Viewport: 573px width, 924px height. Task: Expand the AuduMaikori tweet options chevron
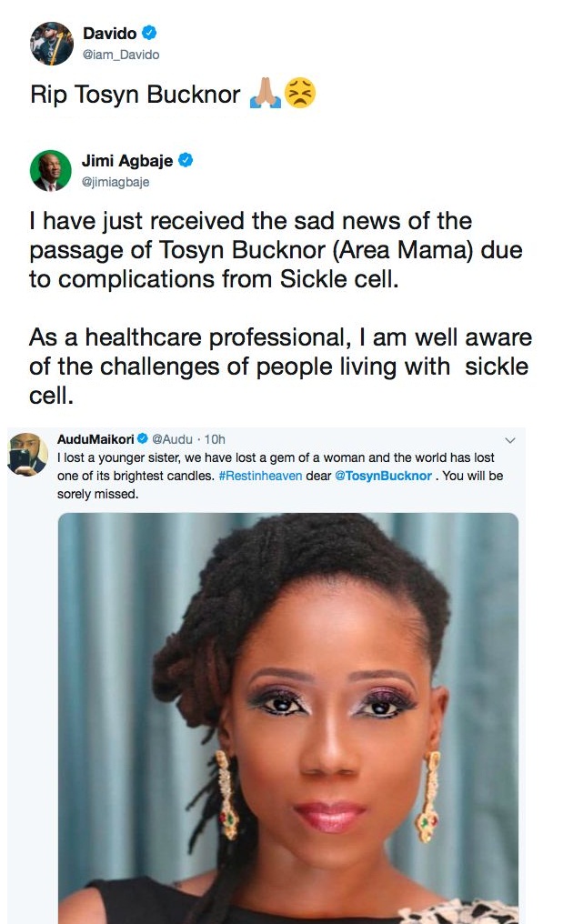coord(509,440)
